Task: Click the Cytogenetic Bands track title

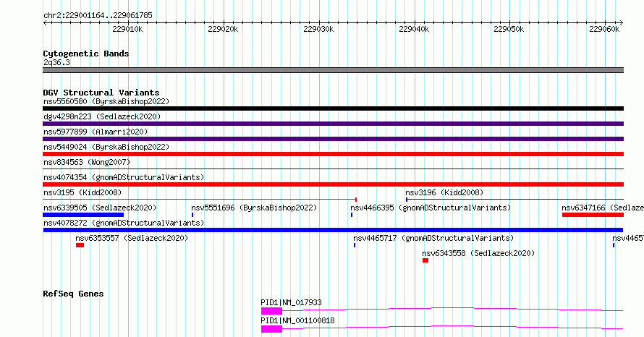Action: tap(86, 54)
